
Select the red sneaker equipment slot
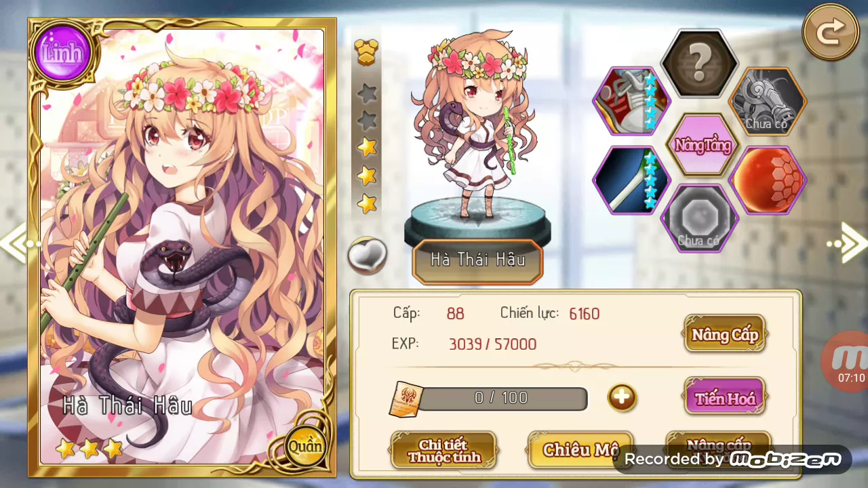click(x=631, y=101)
